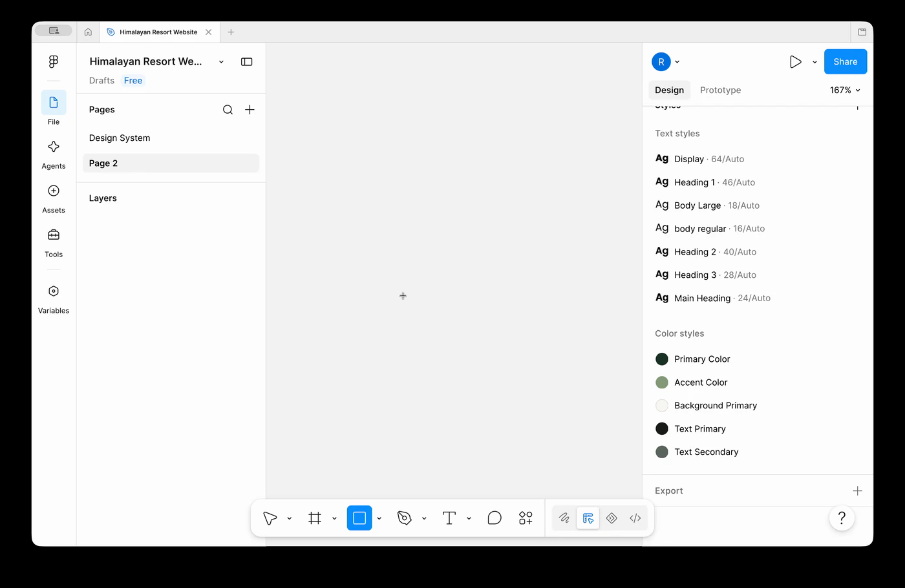This screenshot has width=905, height=588.
Task: Toggle the sidebar collapse icon beside the file name
Action: [246, 61]
